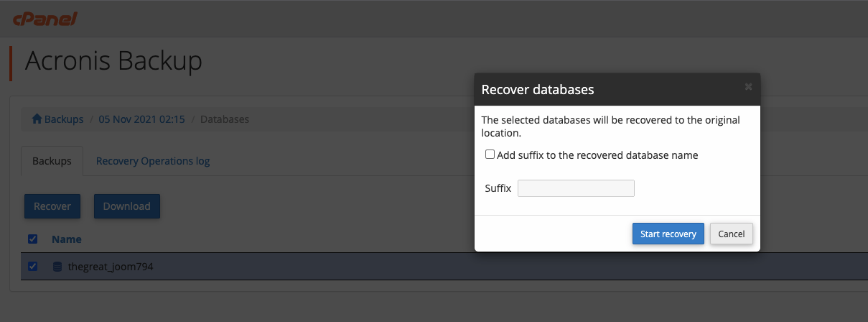Click the Acronis Backup page heading

pos(113,62)
